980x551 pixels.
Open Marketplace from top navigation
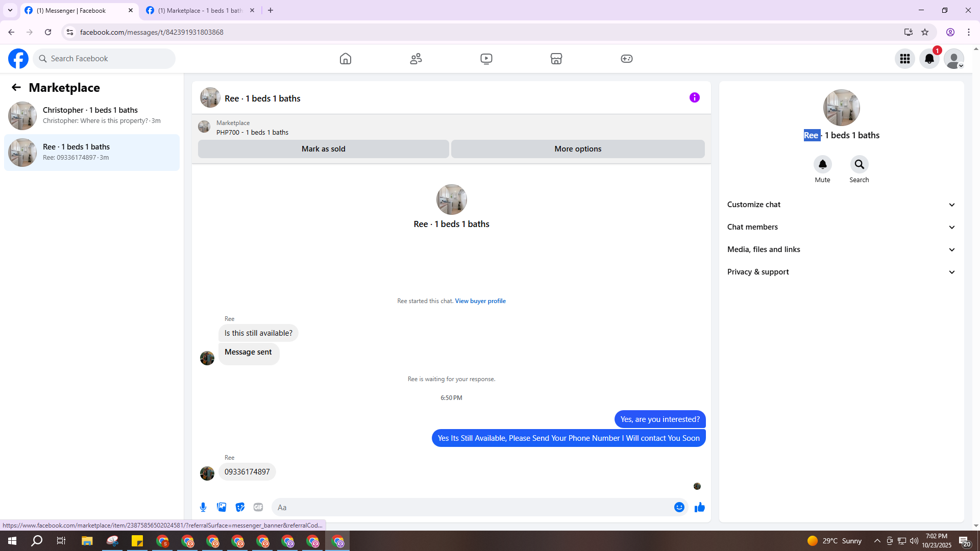[556, 59]
